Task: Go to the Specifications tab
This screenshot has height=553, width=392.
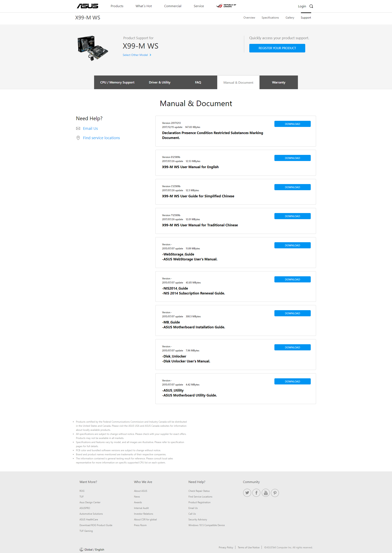Action: point(270,18)
